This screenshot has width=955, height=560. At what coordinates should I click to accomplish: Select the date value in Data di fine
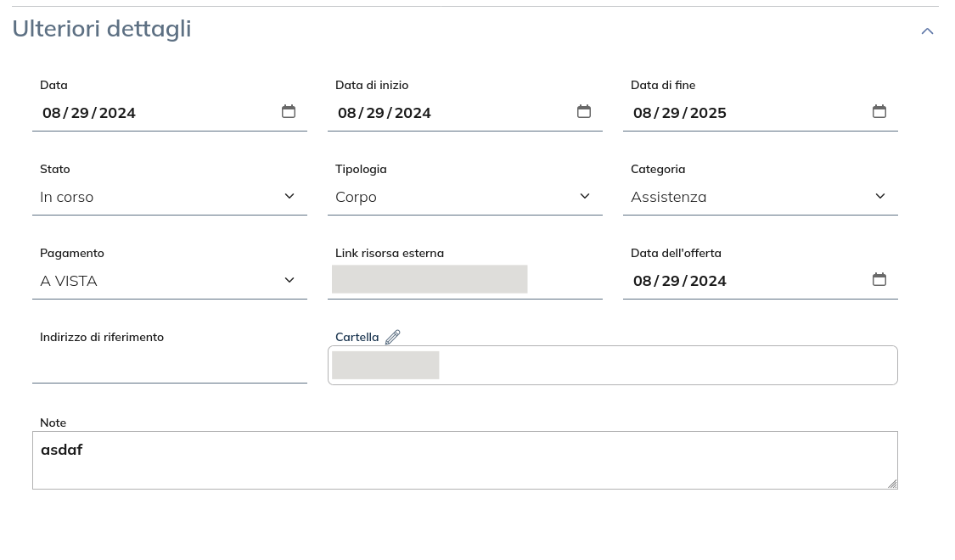pyautogui.click(x=679, y=112)
